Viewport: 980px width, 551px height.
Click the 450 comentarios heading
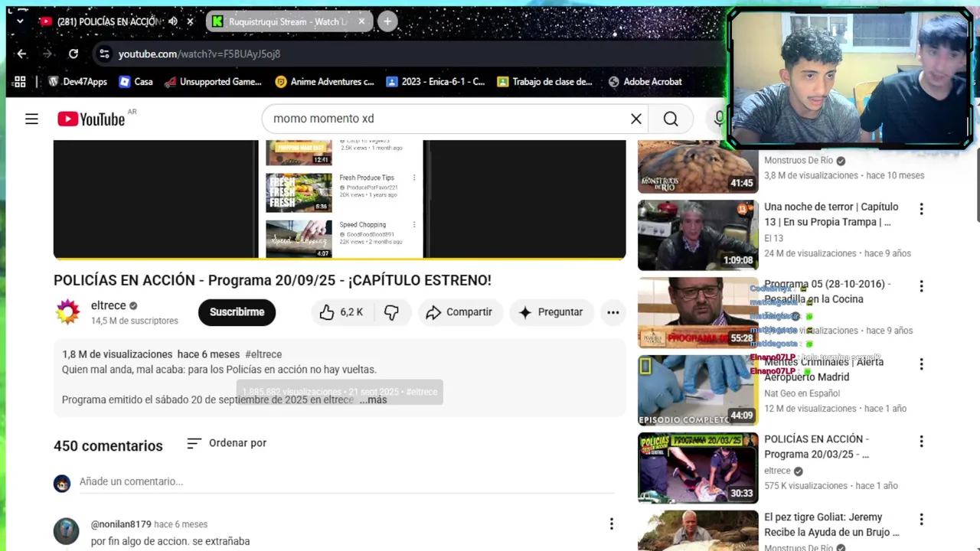coord(108,446)
